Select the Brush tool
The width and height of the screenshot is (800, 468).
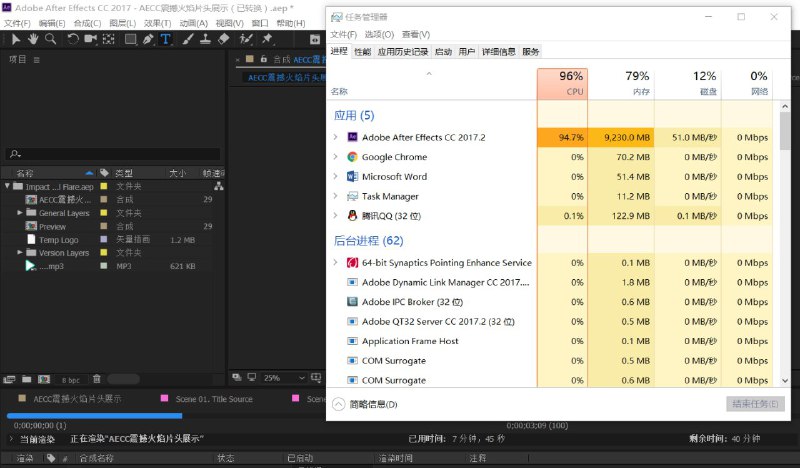click(x=188, y=39)
